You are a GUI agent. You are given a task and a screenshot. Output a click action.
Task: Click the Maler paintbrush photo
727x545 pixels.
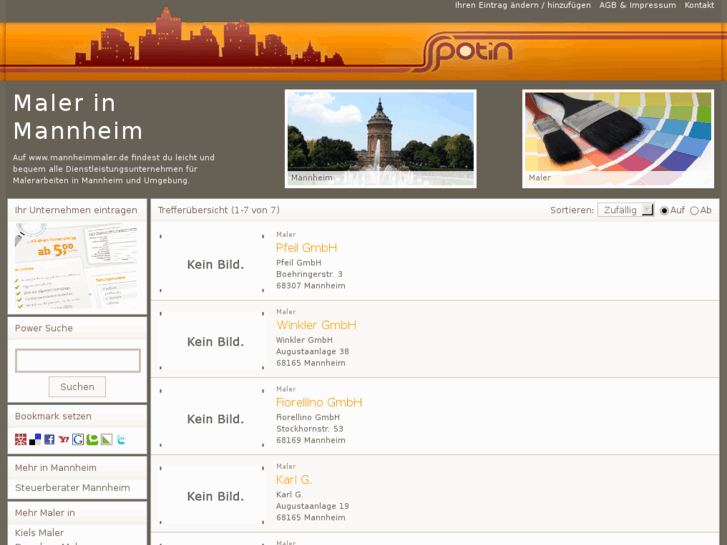tap(618, 139)
